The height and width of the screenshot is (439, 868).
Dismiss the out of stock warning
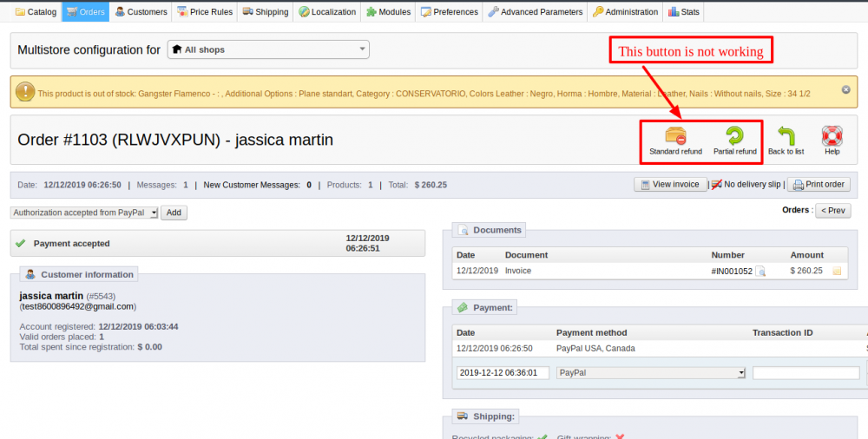click(x=845, y=89)
